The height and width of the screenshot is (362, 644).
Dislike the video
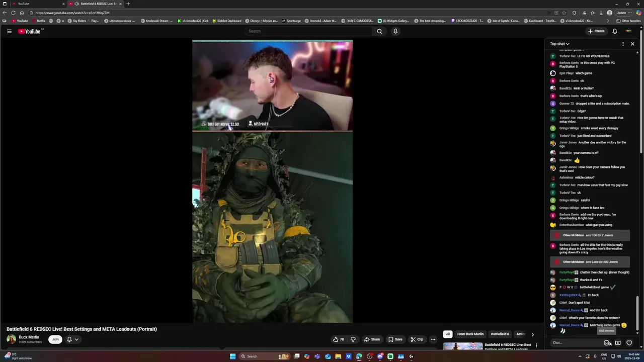click(353, 339)
